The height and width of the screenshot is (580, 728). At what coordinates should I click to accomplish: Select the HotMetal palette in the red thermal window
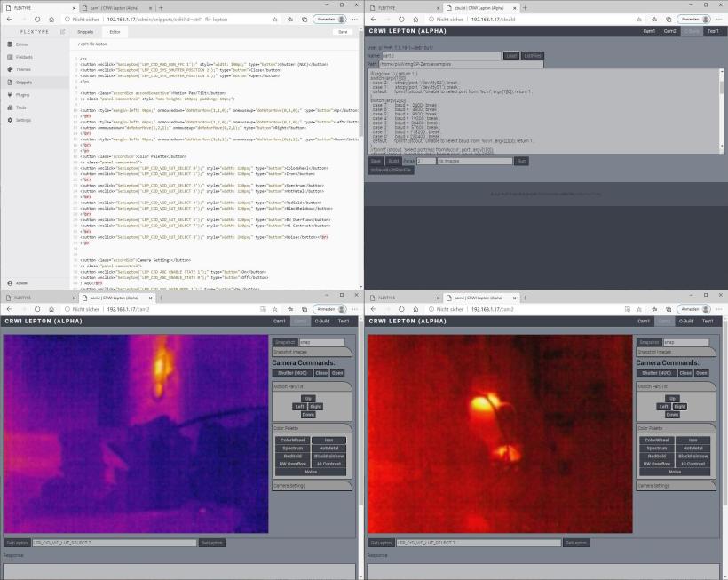692,448
